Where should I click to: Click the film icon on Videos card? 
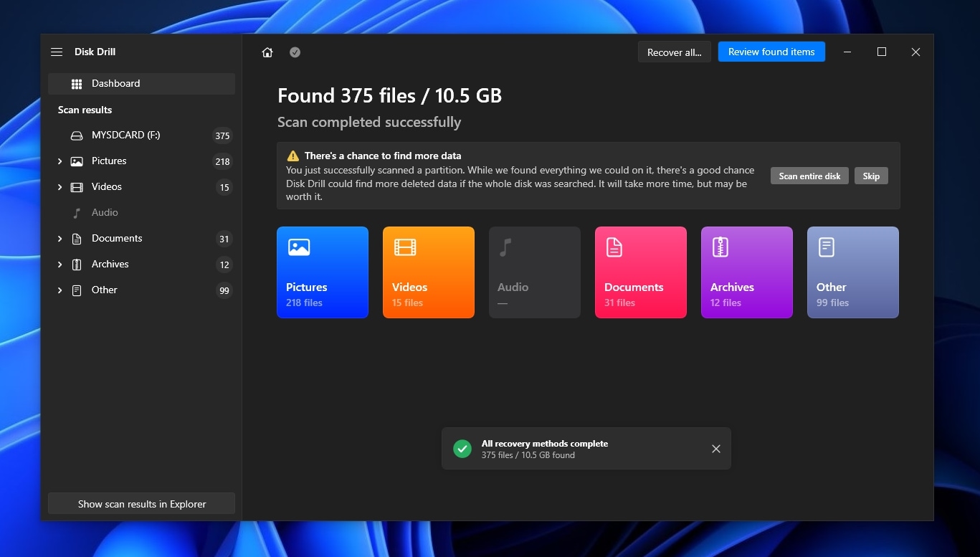pos(404,247)
